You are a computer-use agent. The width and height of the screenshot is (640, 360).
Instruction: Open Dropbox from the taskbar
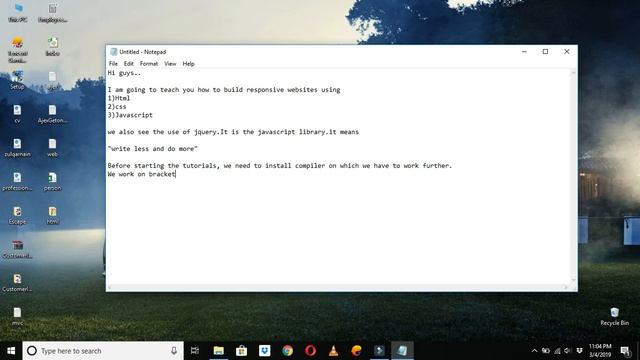(x=264, y=351)
